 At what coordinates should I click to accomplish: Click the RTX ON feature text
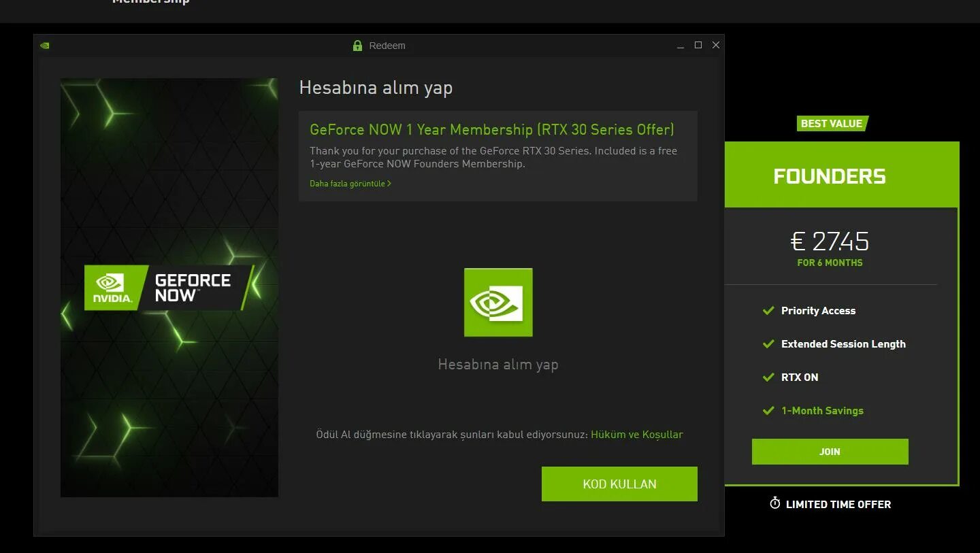pyautogui.click(x=800, y=378)
